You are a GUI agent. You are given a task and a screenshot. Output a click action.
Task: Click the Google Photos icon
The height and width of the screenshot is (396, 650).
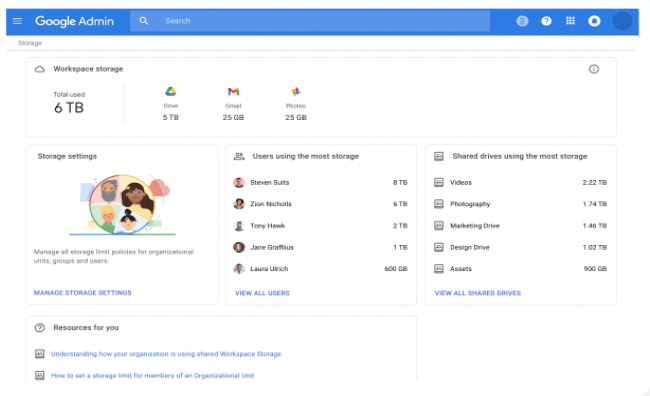pos(296,91)
